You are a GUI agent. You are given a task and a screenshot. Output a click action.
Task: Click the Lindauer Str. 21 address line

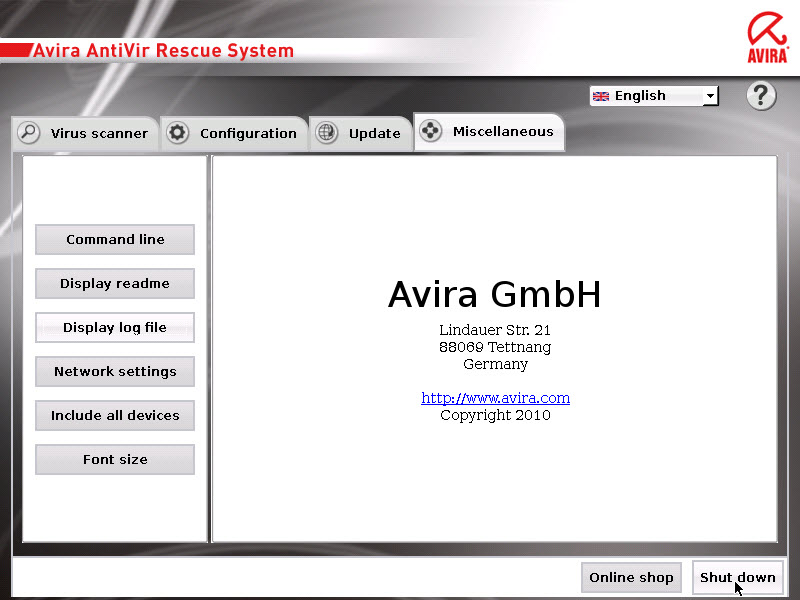point(495,330)
